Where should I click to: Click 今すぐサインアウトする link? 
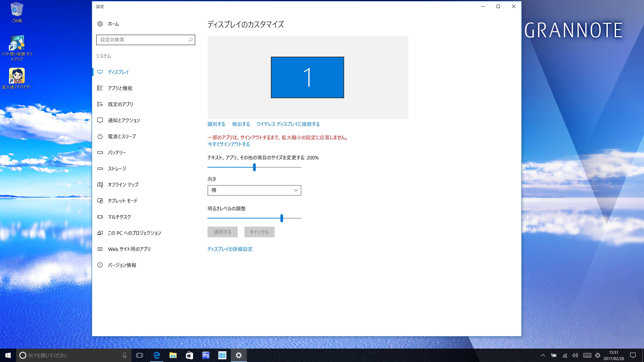(228, 144)
